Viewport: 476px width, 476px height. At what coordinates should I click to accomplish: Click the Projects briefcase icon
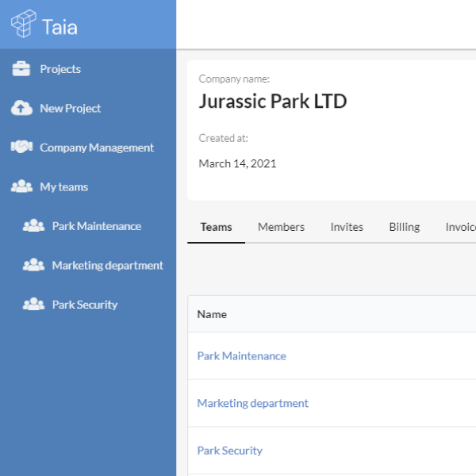pos(21,69)
